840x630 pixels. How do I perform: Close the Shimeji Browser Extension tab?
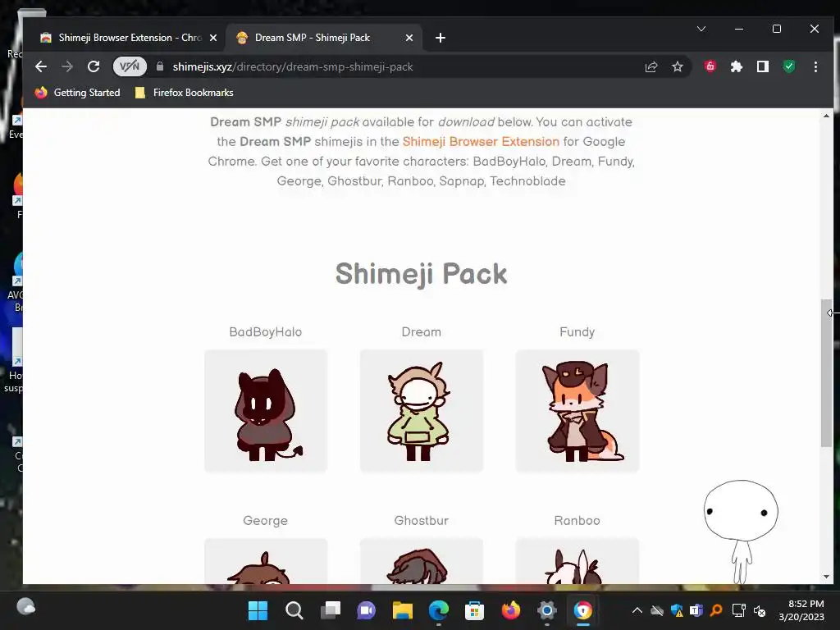(213, 38)
